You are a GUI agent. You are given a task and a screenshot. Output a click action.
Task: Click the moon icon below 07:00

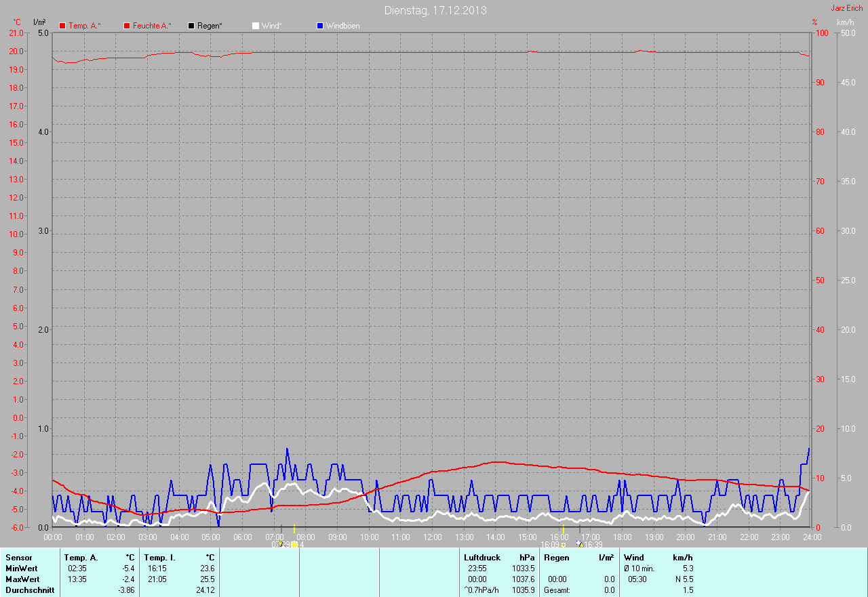(280, 543)
